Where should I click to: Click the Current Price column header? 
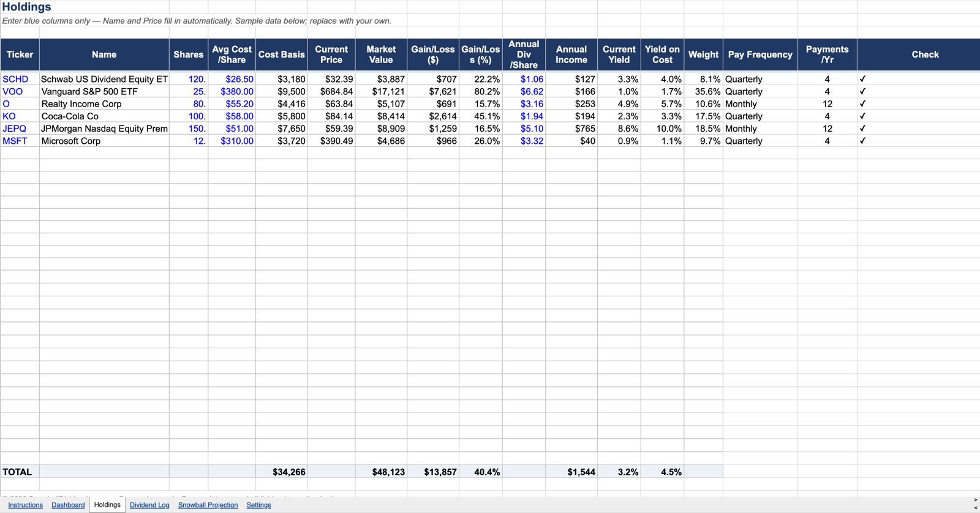click(331, 54)
